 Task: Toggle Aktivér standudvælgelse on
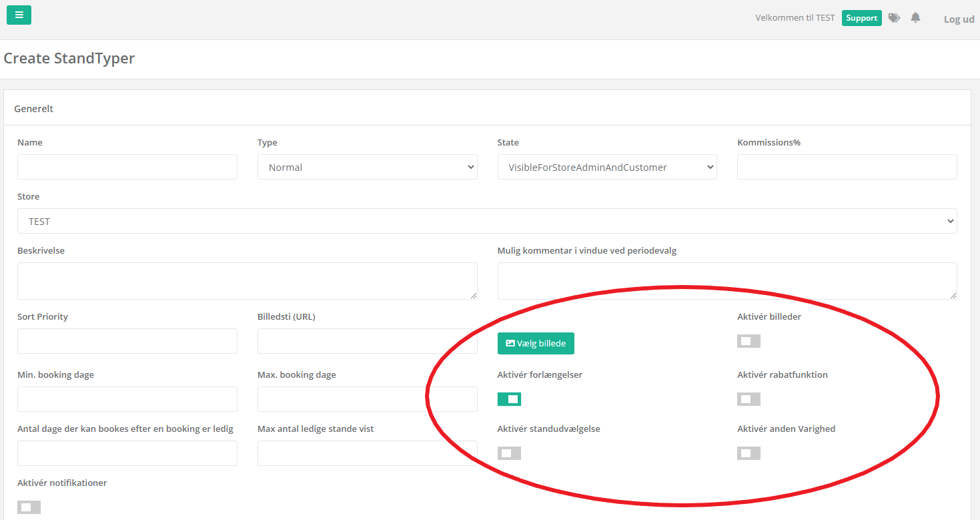pos(509,453)
